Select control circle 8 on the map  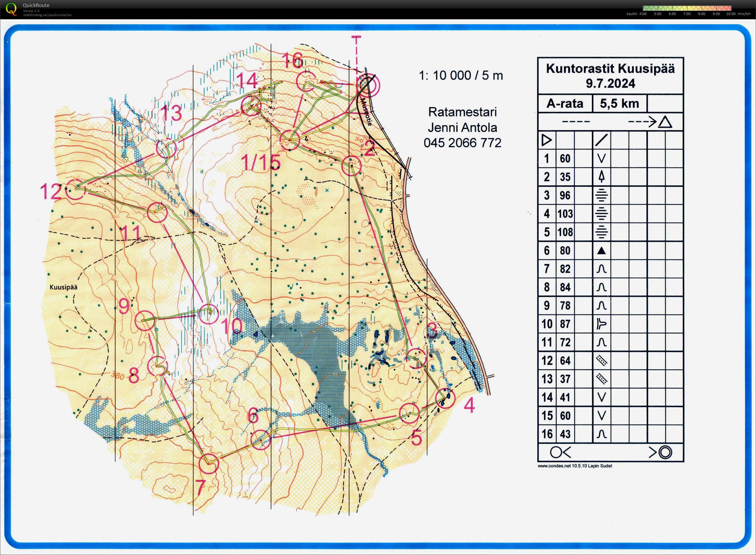point(158,366)
